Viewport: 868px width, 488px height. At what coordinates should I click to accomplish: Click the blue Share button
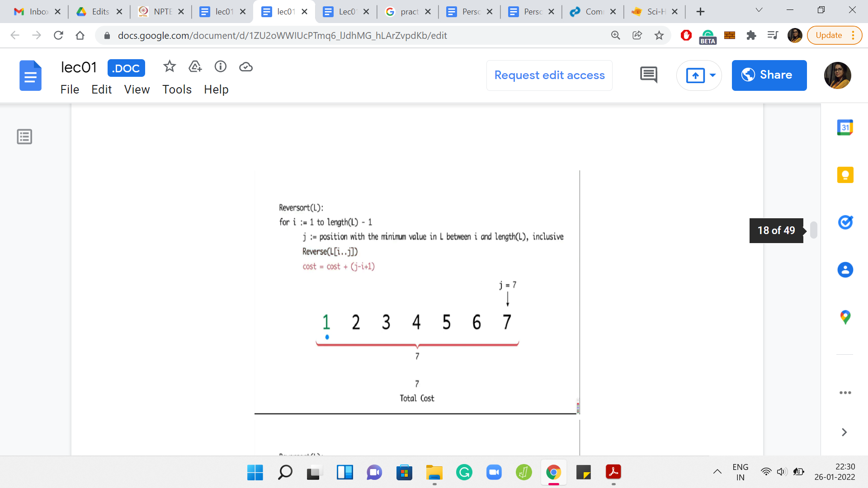(x=769, y=75)
